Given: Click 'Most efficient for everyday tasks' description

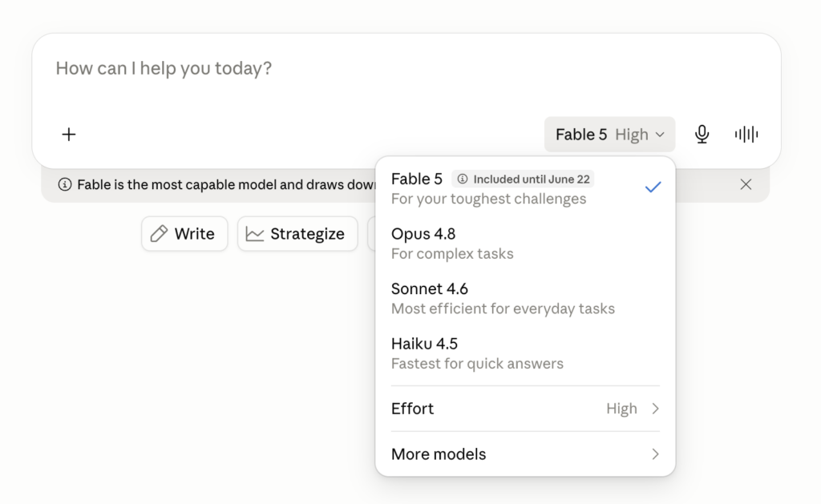Looking at the screenshot, I should [x=503, y=308].
